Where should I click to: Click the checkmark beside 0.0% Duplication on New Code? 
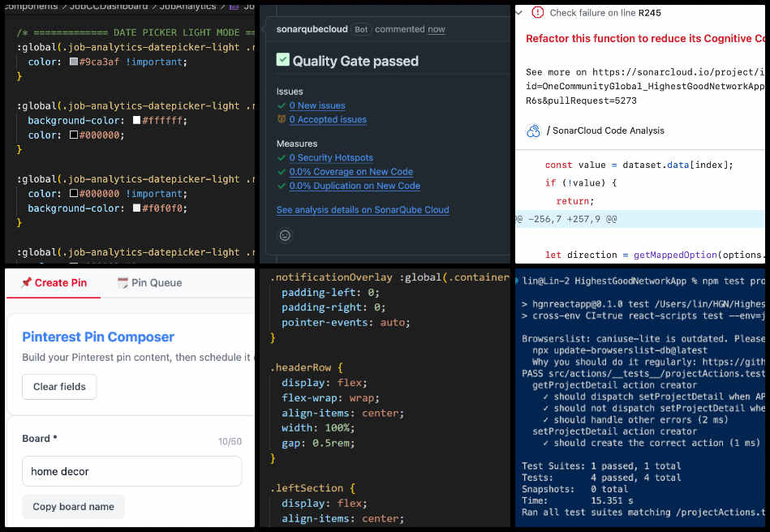pos(282,186)
